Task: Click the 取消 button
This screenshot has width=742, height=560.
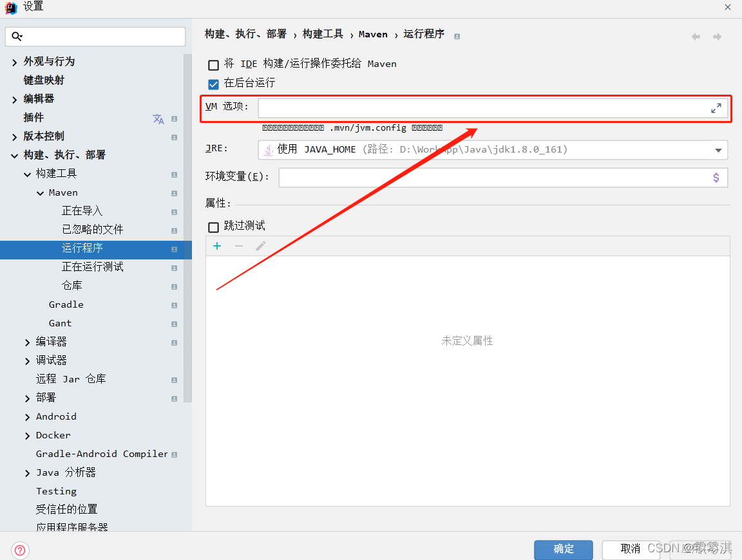Action: point(630,549)
